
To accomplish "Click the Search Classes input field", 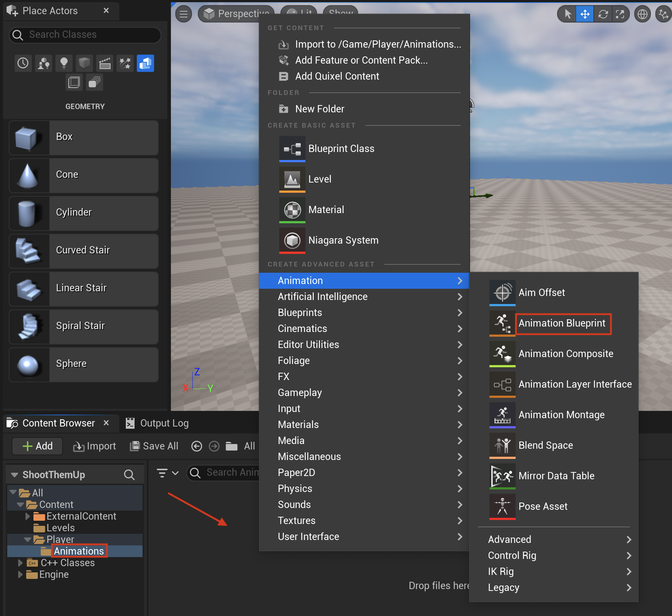I will tap(85, 35).
